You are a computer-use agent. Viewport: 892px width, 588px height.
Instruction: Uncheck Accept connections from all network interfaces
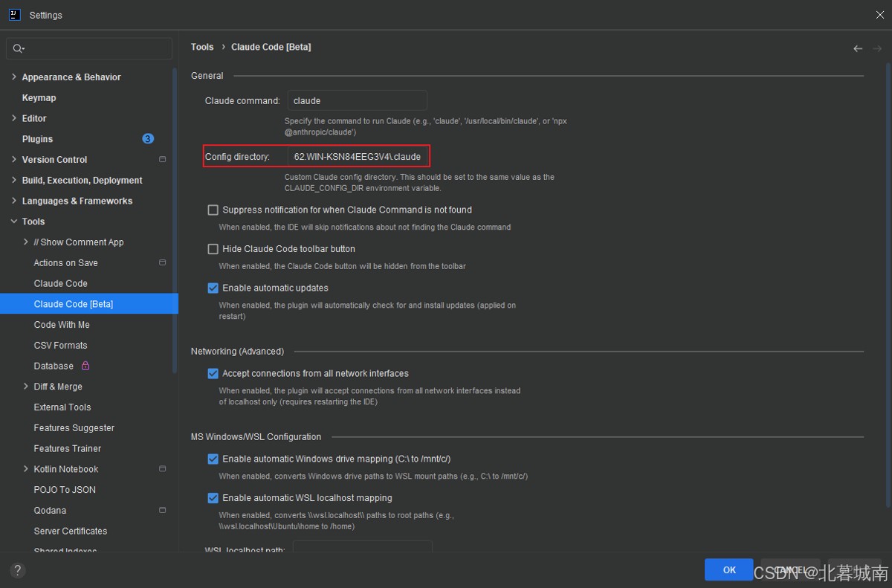[213, 374]
